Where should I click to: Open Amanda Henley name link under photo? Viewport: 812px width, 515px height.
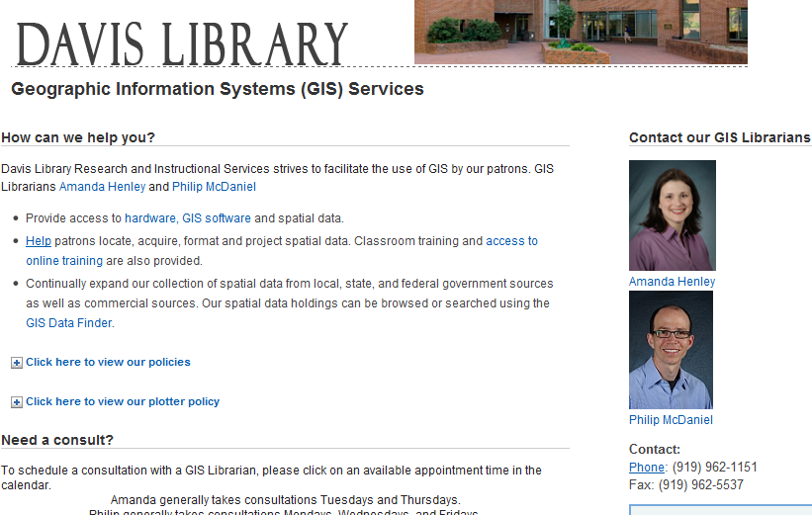[x=672, y=282]
